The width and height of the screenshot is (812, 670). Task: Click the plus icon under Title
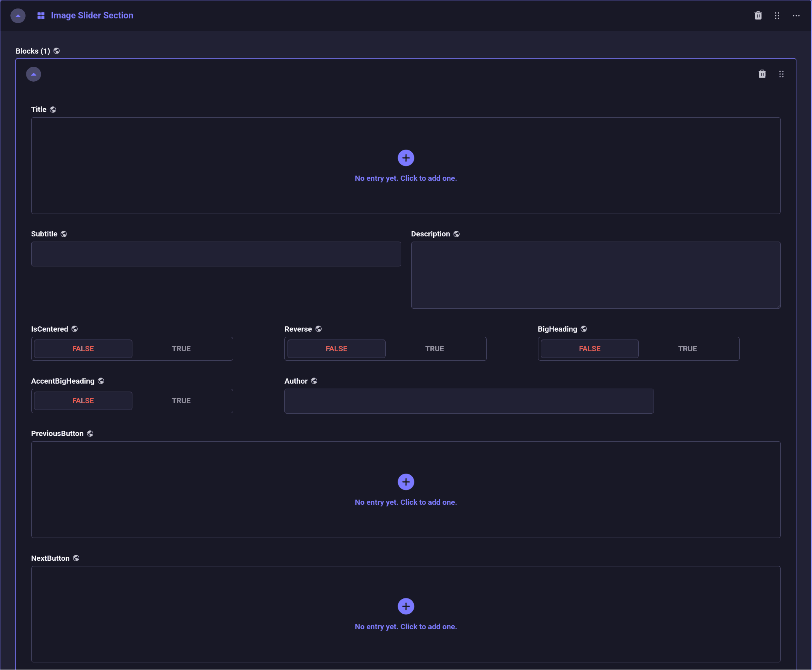406,158
